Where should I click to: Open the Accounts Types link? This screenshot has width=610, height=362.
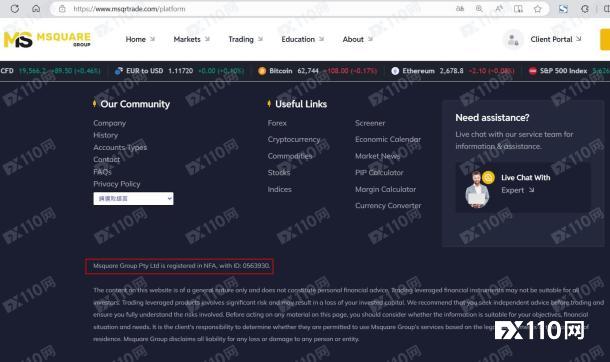tap(120, 147)
